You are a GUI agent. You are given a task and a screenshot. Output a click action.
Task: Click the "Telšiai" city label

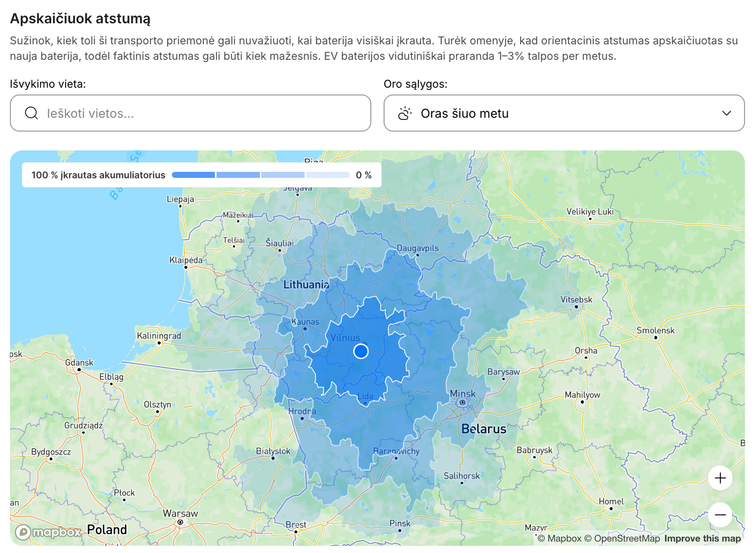[x=234, y=240]
